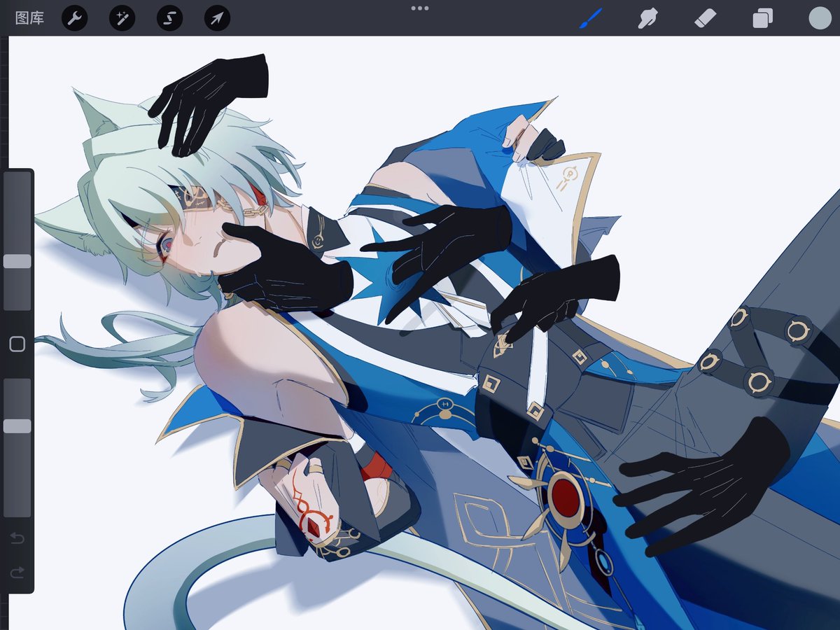The width and height of the screenshot is (840, 630).
Task: Tap the brush size slider
Action: 15,259
